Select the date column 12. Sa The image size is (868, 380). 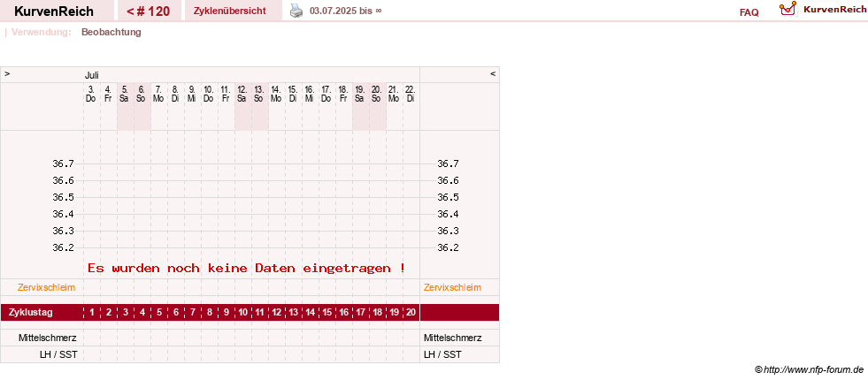click(x=242, y=94)
